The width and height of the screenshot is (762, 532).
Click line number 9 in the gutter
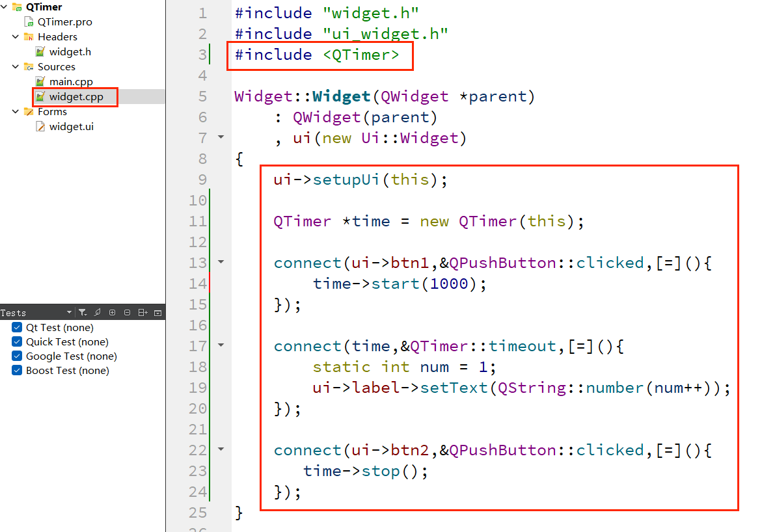pos(202,180)
